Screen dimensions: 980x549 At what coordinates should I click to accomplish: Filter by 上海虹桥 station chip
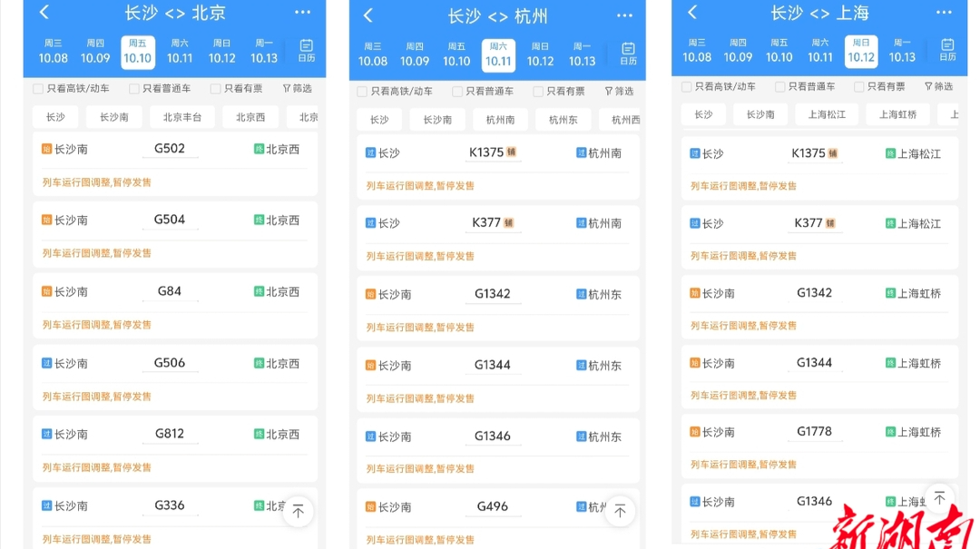[897, 114]
